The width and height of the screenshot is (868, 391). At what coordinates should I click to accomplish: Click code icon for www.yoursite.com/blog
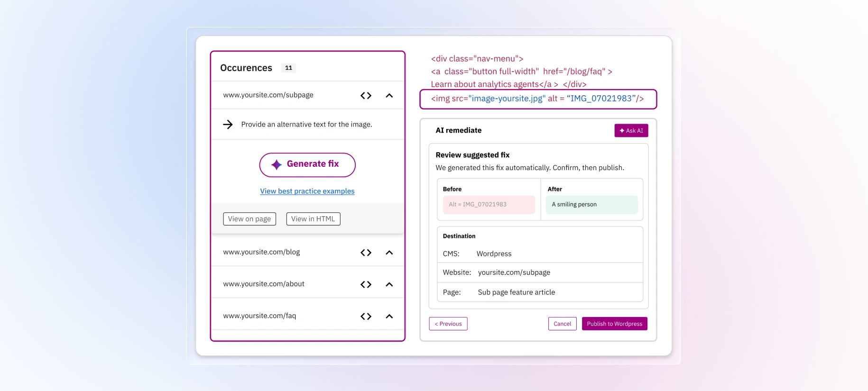coord(366,253)
